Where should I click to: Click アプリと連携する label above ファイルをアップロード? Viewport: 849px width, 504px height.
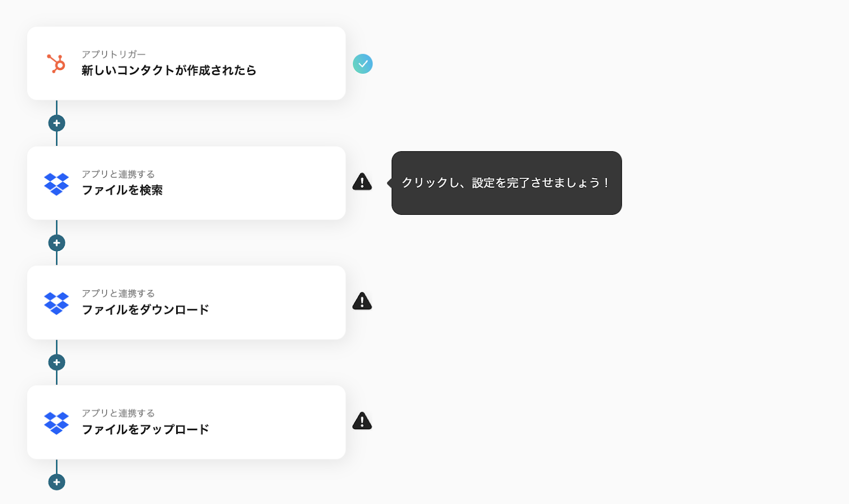tap(118, 413)
